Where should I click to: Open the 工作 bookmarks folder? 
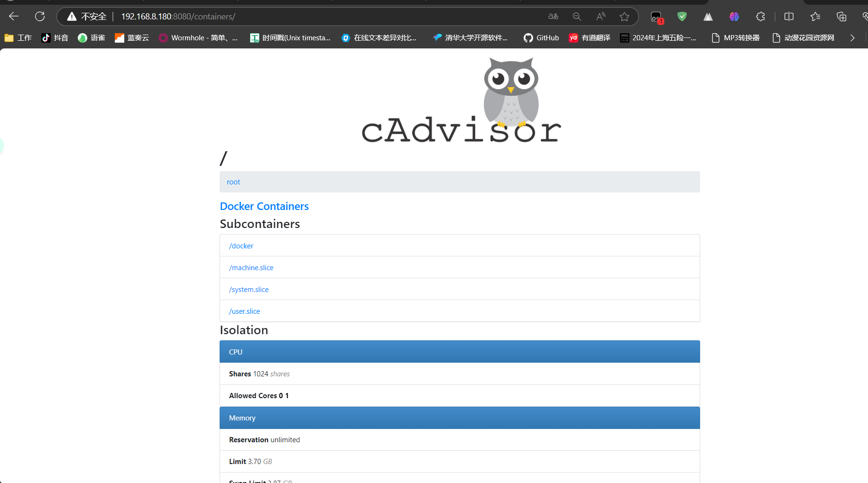point(18,38)
